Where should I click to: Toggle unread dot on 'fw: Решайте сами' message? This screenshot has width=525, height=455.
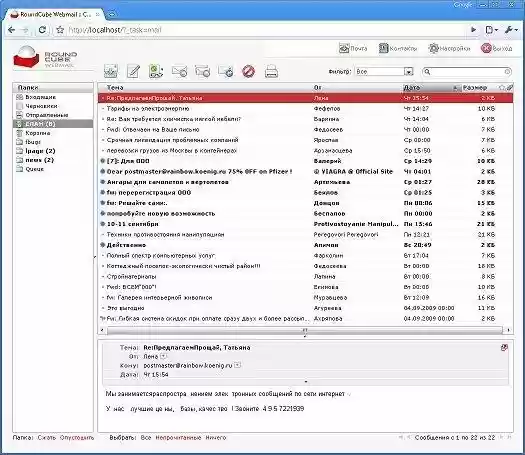103,203
